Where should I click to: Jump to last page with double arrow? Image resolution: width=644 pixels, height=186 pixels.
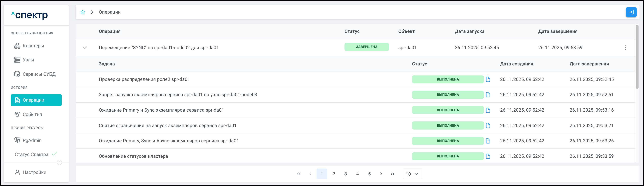tap(392, 174)
